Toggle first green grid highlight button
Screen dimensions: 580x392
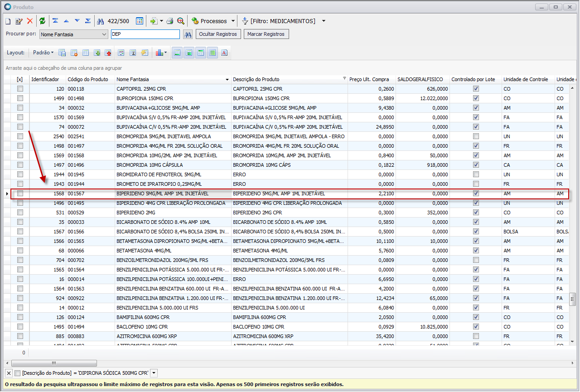pos(177,53)
